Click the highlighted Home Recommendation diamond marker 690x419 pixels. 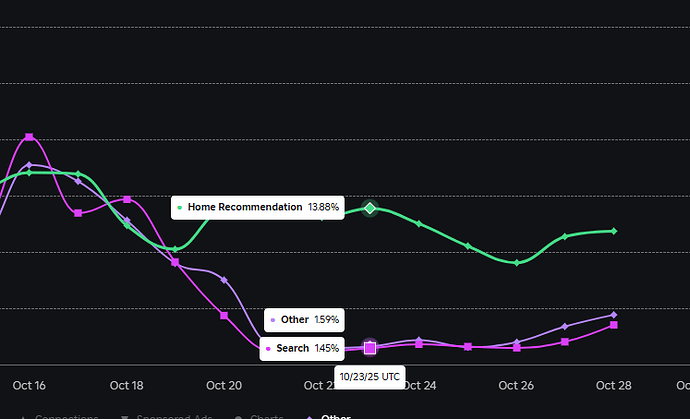pos(370,208)
